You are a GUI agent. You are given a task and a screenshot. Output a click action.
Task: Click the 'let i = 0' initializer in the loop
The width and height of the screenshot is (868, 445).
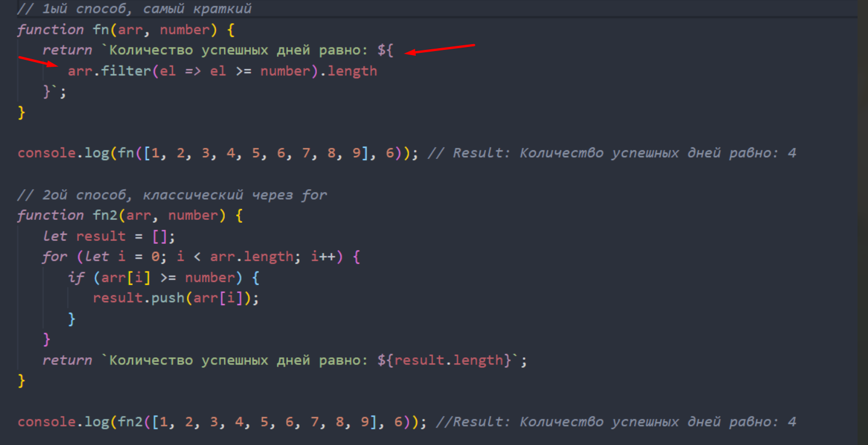(122, 256)
